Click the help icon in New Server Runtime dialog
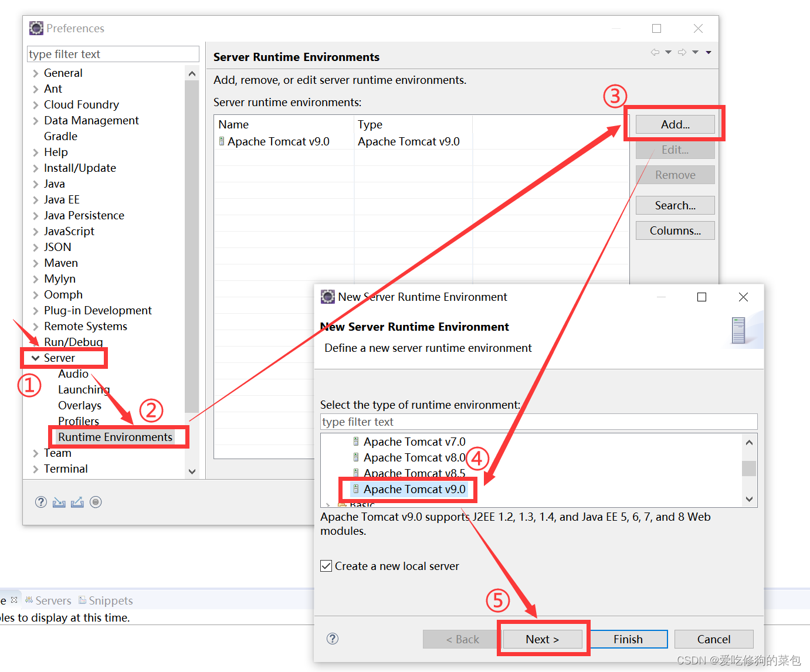 tap(333, 639)
